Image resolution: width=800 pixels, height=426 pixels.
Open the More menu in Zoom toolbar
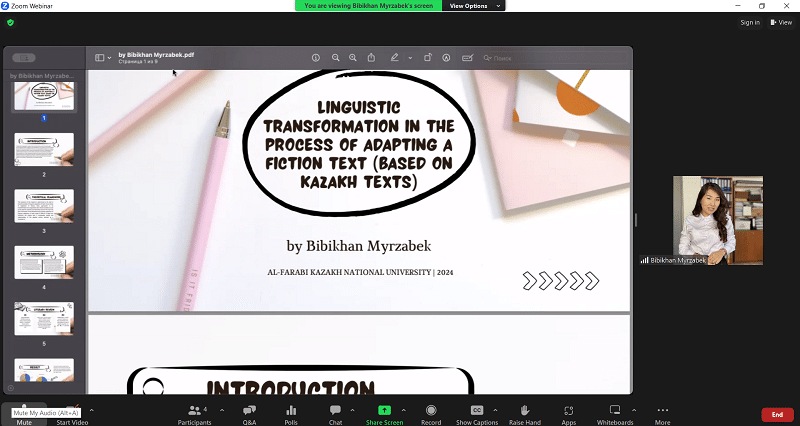click(662, 414)
